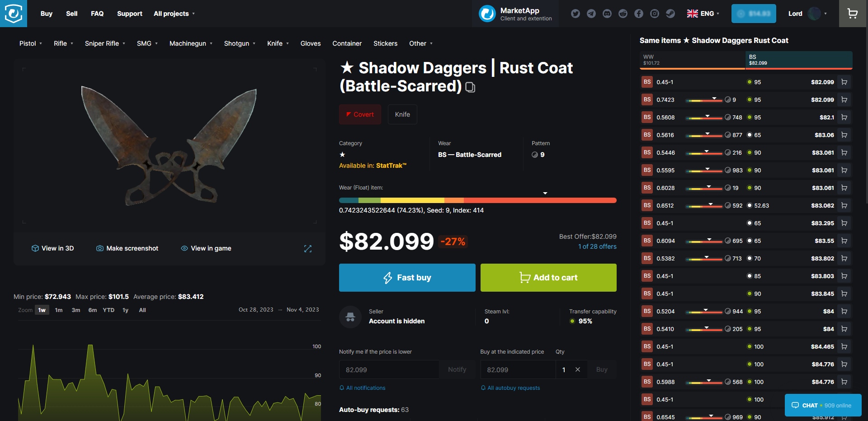Open the Buy menu item
This screenshot has width=868, height=421.
pyautogui.click(x=47, y=14)
